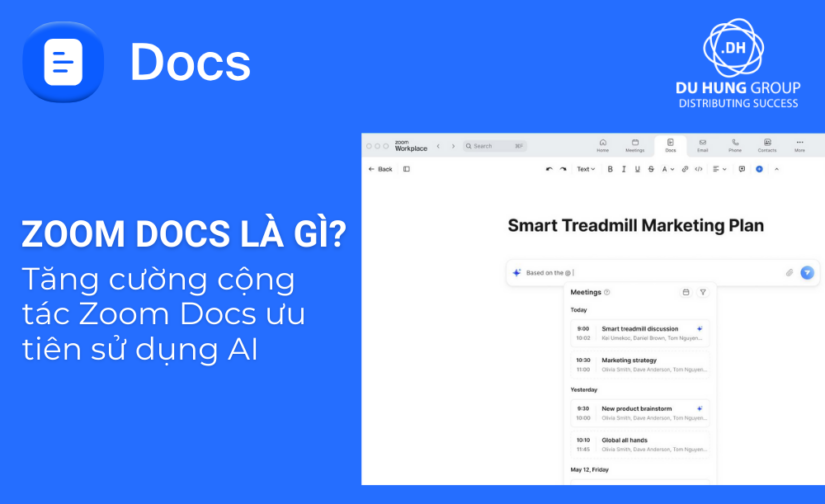Open the Text style dropdown

[586, 169]
